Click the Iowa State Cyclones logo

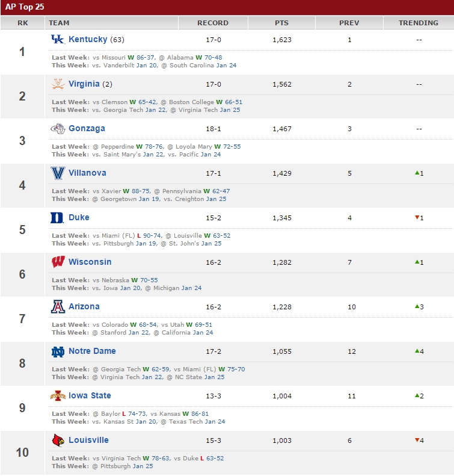(58, 395)
